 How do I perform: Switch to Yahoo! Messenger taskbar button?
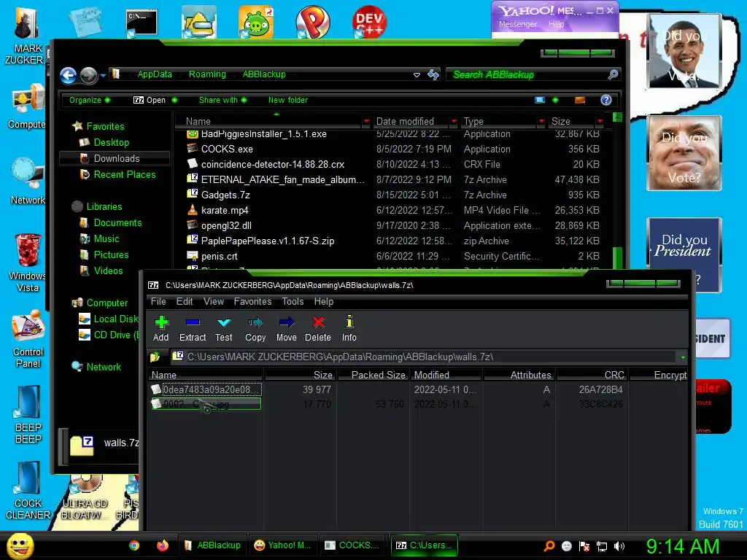click(x=282, y=545)
